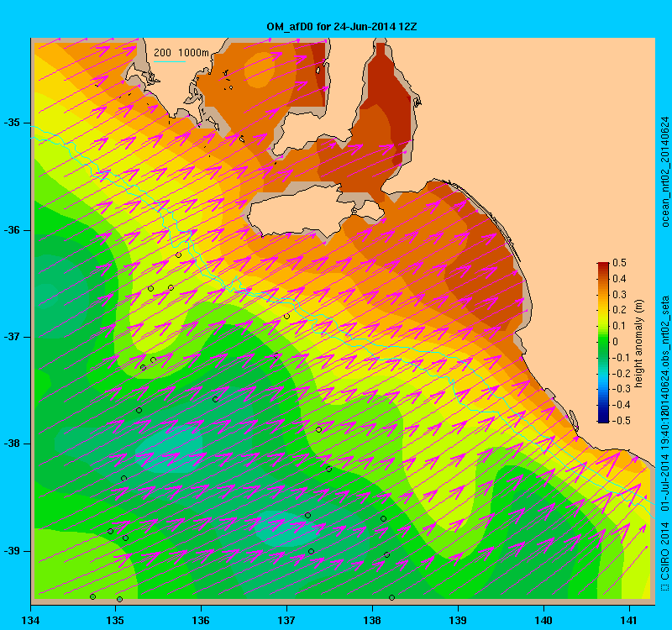Select the latitude tick label -38
672x630 pixels.
12,444
